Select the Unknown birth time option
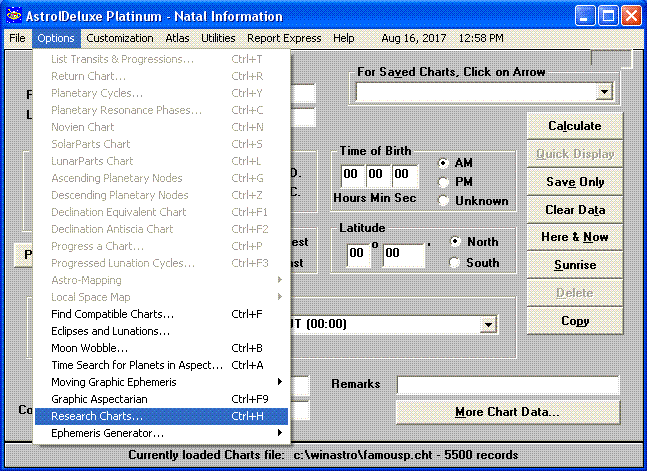The height and width of the screenshot is (471, 647). click(443, 201)
